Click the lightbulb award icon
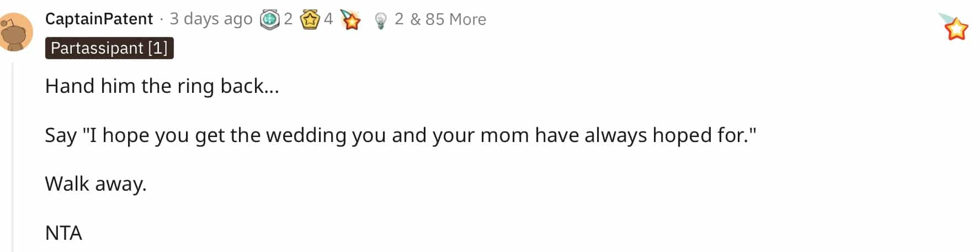Screen dimensions: 980x252 coord(380,20)
